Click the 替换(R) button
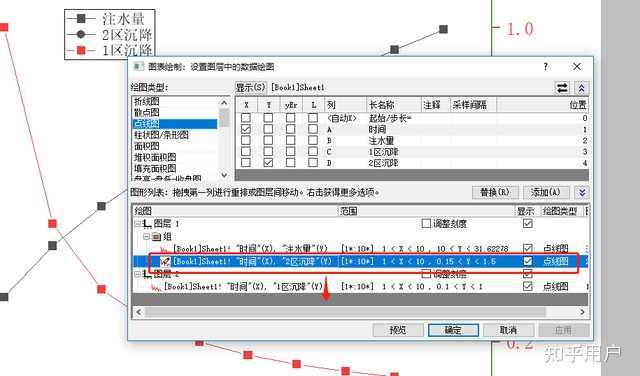 pyautogui.click(x=495, y=192)
